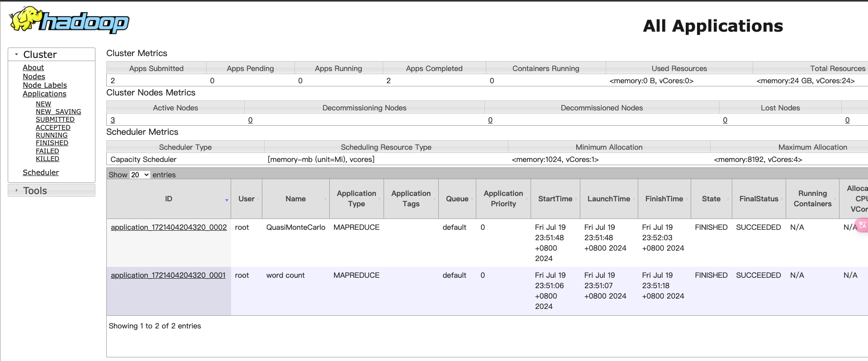Click the Active Nodes count 3

[x=113, y=120]
